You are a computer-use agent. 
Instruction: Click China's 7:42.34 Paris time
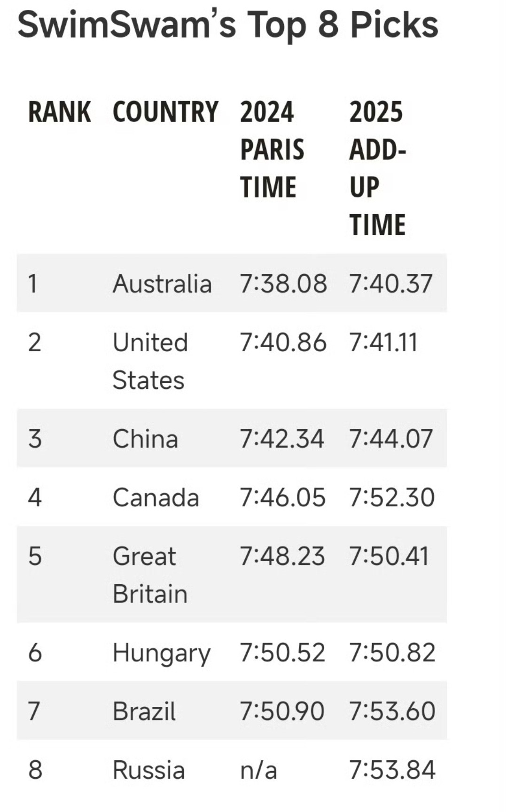tap(282, 439)
